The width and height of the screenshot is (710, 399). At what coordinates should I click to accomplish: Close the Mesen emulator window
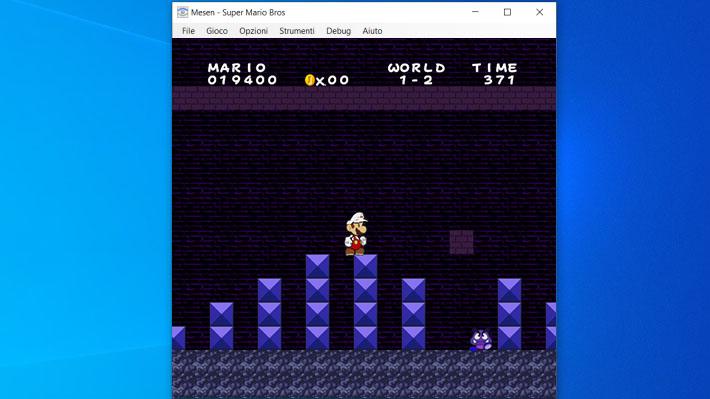click(x=540, y=12)
